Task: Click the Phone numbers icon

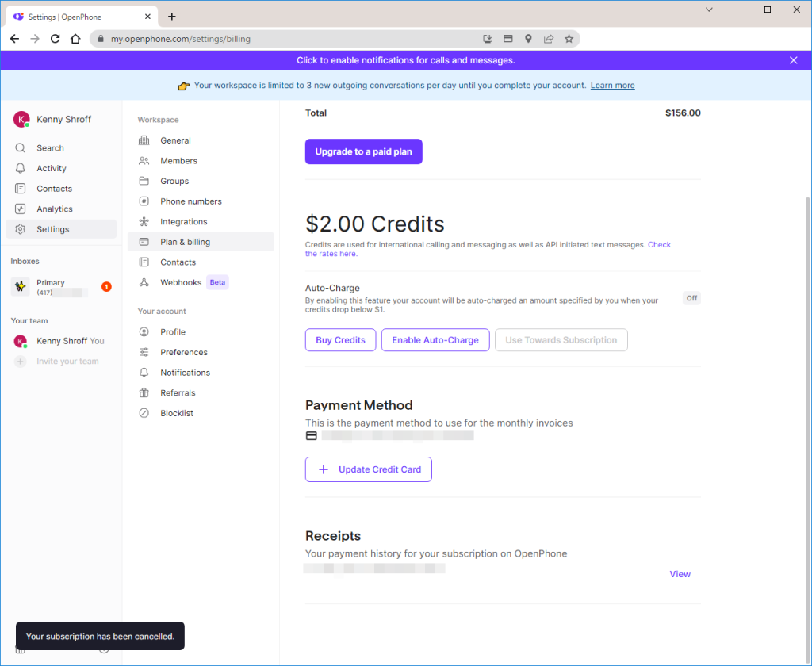Action: point(144,201)
